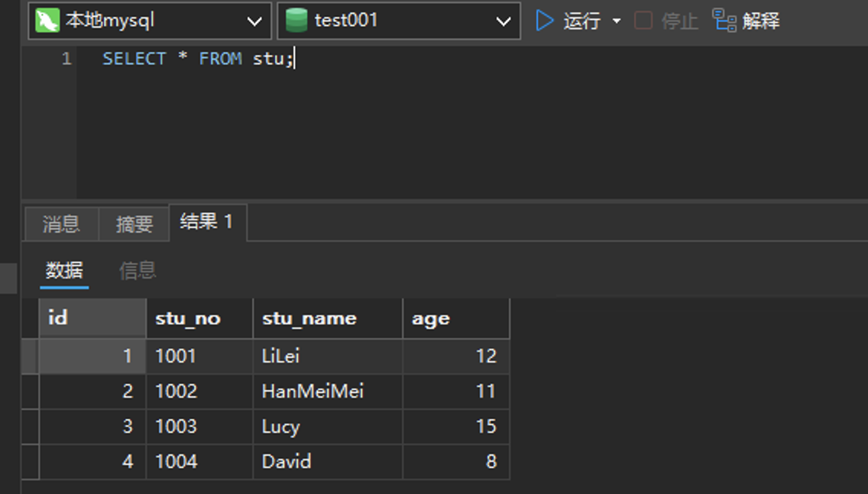Click the green database cylinder icon
This screenshot has width=868, height=494.
point(296,21)
